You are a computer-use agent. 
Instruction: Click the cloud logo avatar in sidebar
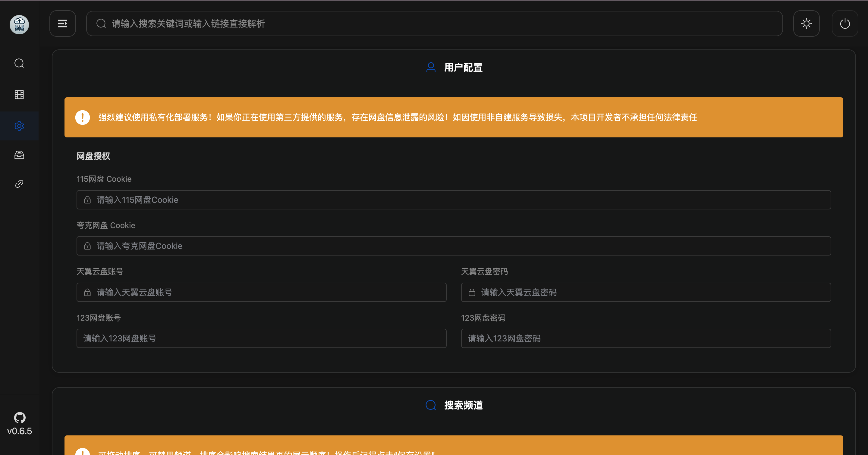point(19,25)
